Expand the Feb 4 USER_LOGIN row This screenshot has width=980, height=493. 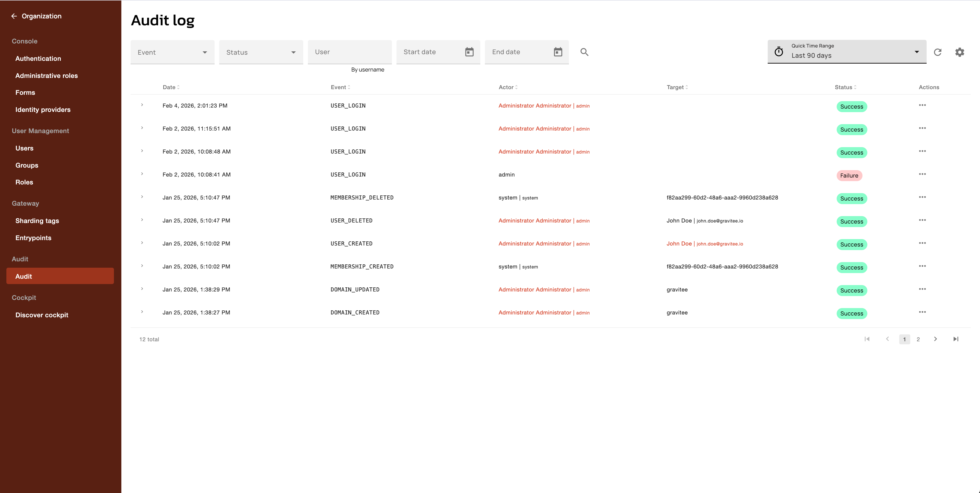pos(142,105)
